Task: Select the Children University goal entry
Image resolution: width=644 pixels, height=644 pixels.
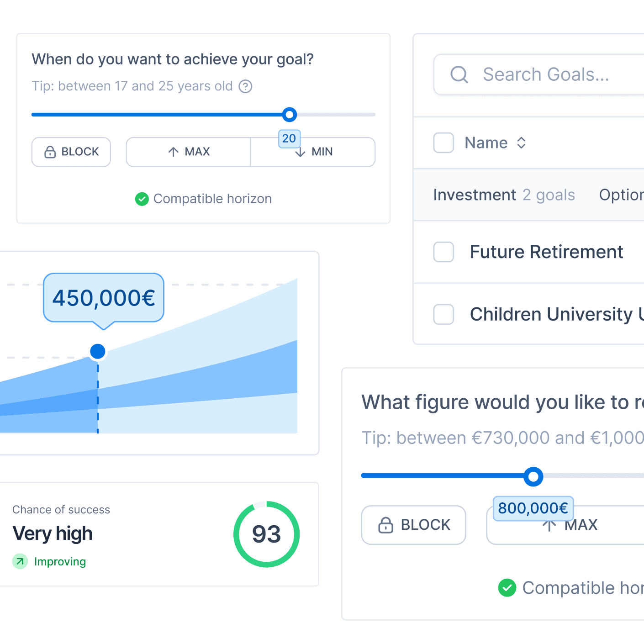Action: click(555, 314)
